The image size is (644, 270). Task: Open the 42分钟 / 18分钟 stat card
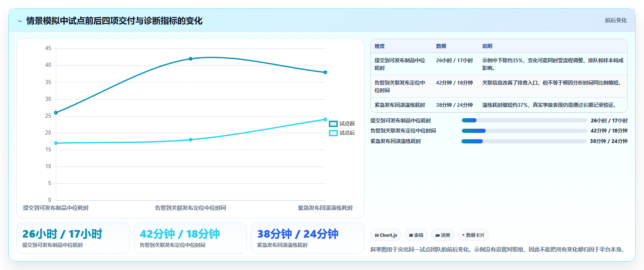pos(190,238)
